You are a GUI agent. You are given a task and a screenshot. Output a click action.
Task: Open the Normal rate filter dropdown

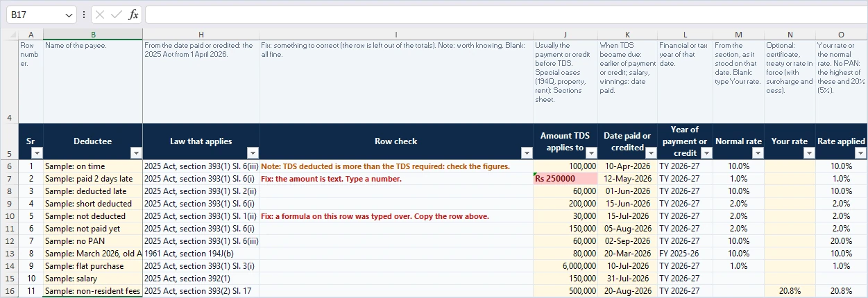click(758, 153)
